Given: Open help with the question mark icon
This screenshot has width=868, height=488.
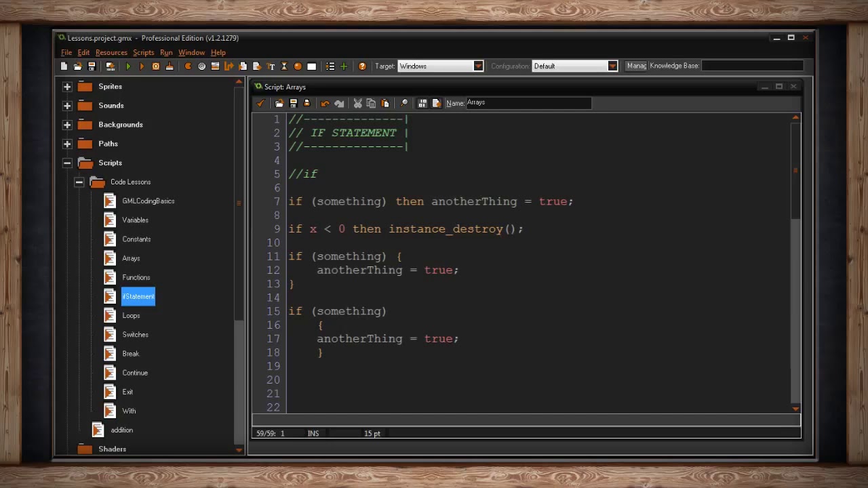Looking at the screenshot, I should point(362,66).
